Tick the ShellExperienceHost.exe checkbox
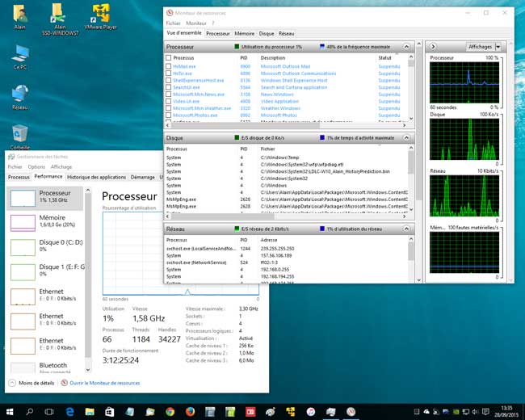 click(169, 81)
